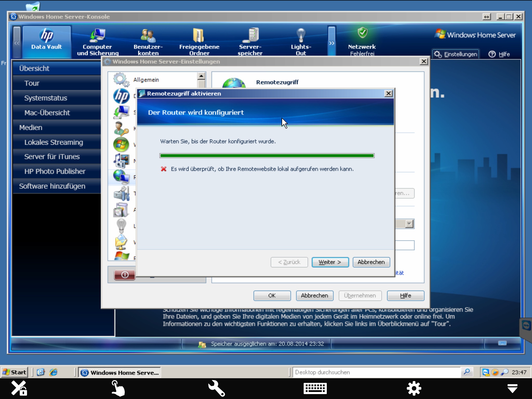The image size is (532, 399).
Task: Select Allgemein gear icon in settings list
Action: 121,80
